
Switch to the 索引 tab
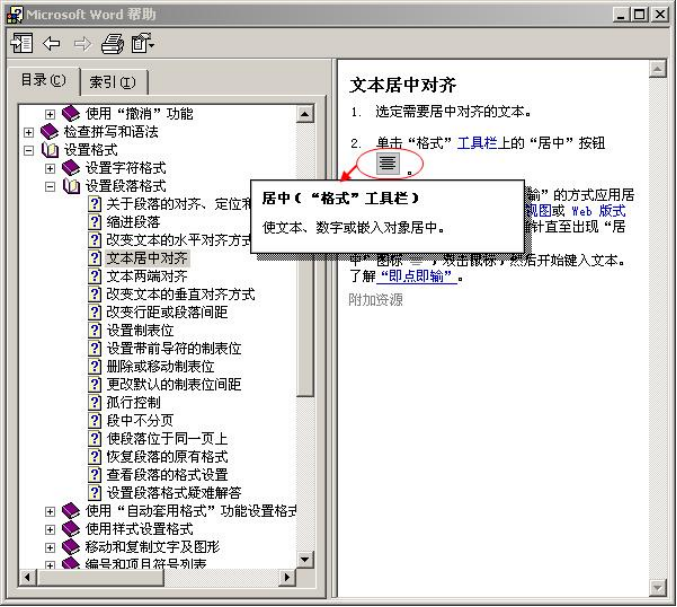coord(113,82)
